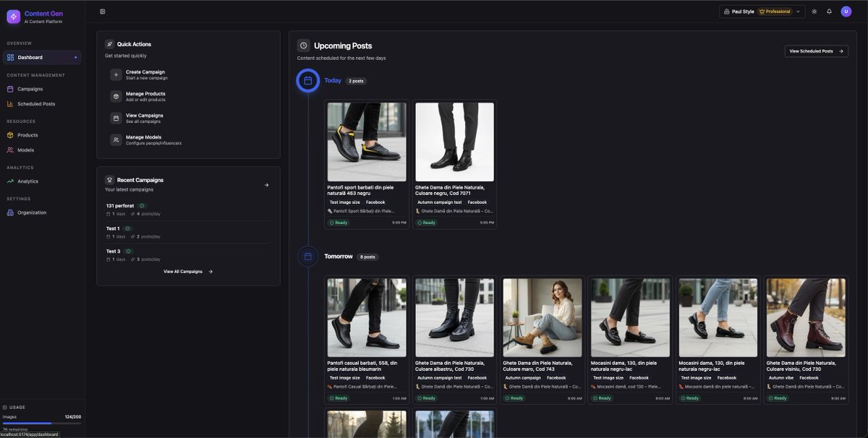This screenshot has width=868, height=438.
Task: Toggle the sidebar collapse icon
Action: pos(103,12)
